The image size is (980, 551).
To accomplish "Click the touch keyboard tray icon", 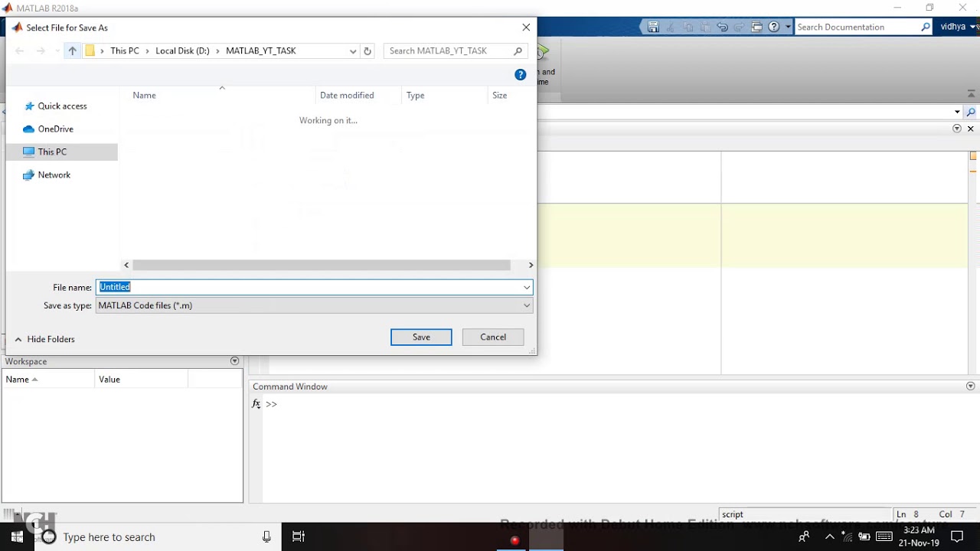I will 884,536.
